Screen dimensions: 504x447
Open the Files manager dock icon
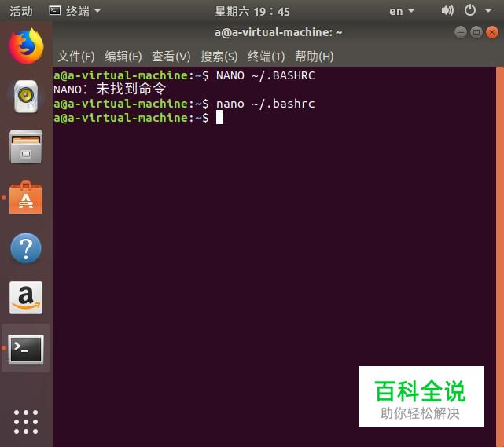[26, 146]
